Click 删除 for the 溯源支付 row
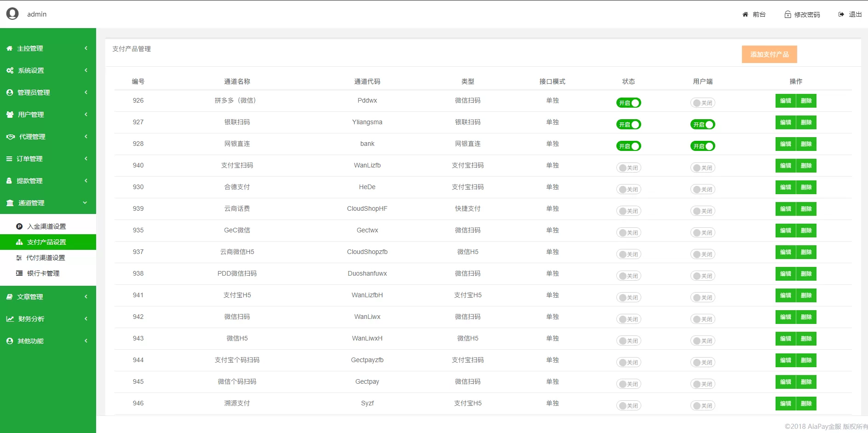The height and width of the screenshot is (433, 868). click(x=806, y=404)
